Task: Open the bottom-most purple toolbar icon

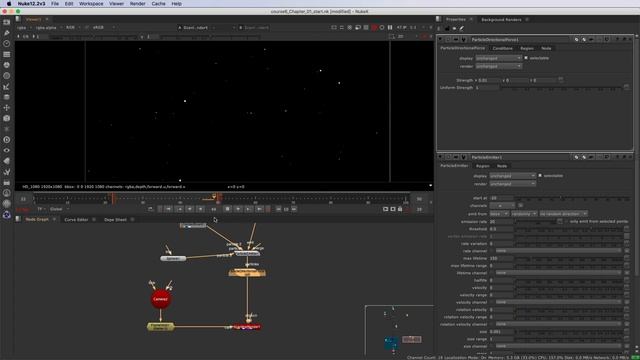Action: [7, 215]
